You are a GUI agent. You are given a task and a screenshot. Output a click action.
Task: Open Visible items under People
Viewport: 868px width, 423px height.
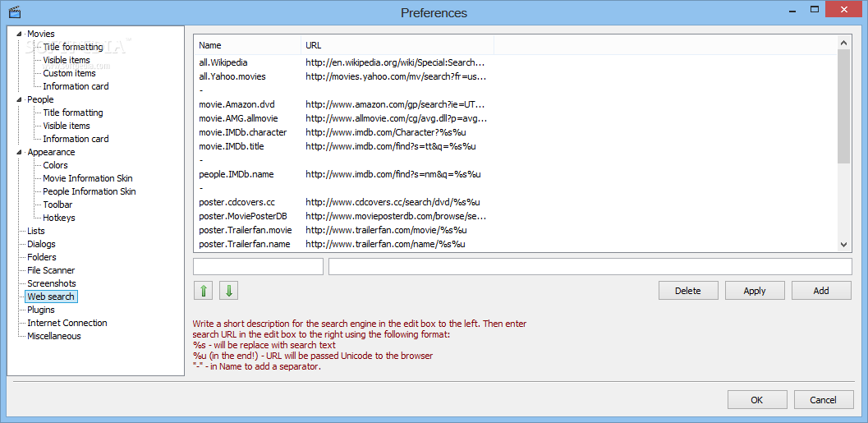click(67, 126)
